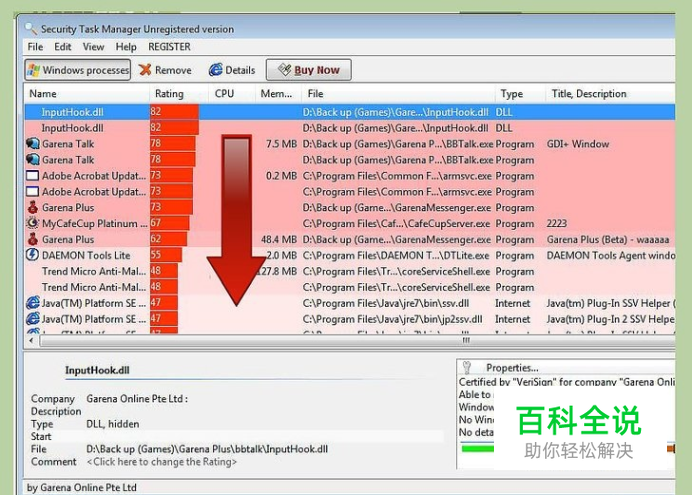Click the Remove toolbar button

pos(165,70)
